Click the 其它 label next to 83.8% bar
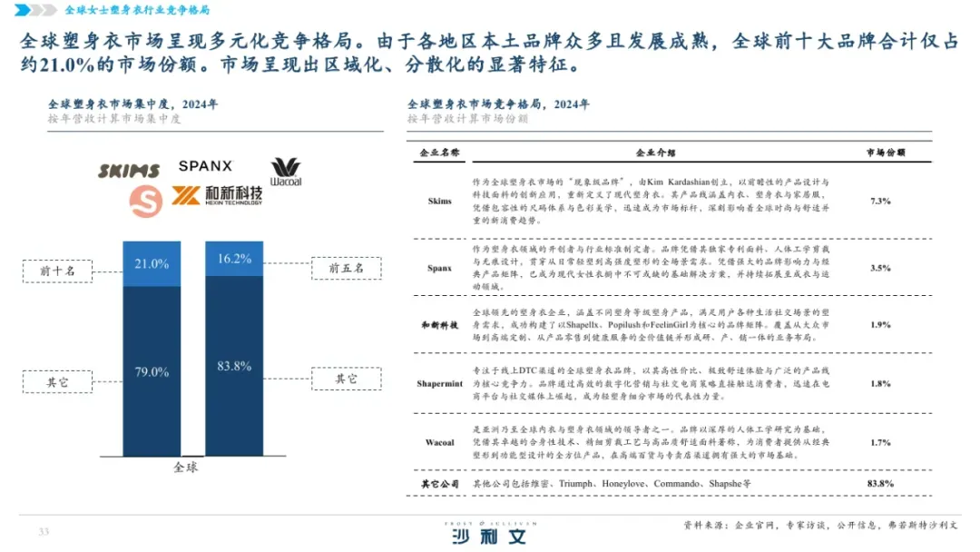The height and width of the screenshot is (552, 980). point(347,379)
